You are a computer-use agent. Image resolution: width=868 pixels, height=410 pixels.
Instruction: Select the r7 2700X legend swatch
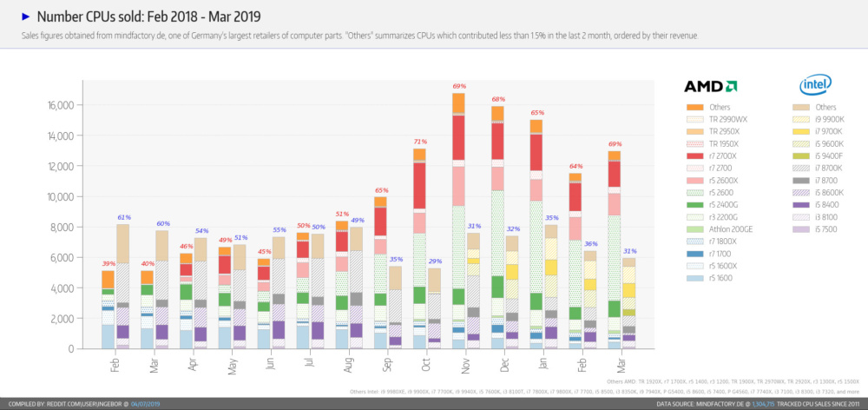pyautogui.click(x=694, y=155)
